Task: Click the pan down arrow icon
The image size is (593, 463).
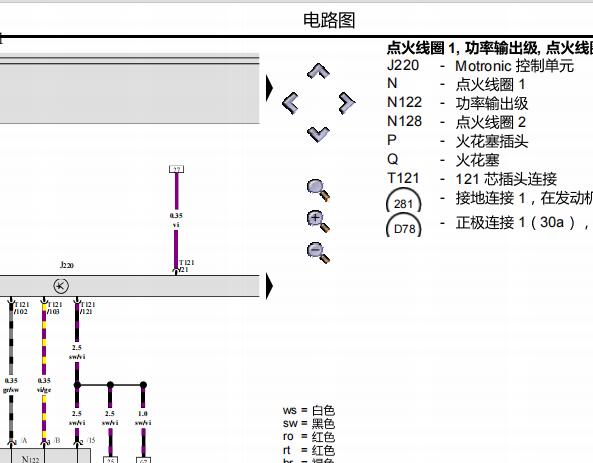Action: (x=318, y=134)
